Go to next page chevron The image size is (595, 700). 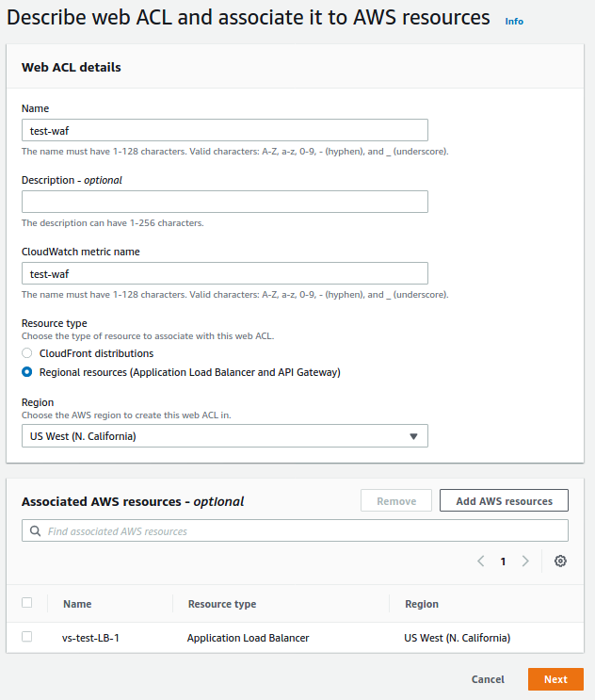point(525,561)
